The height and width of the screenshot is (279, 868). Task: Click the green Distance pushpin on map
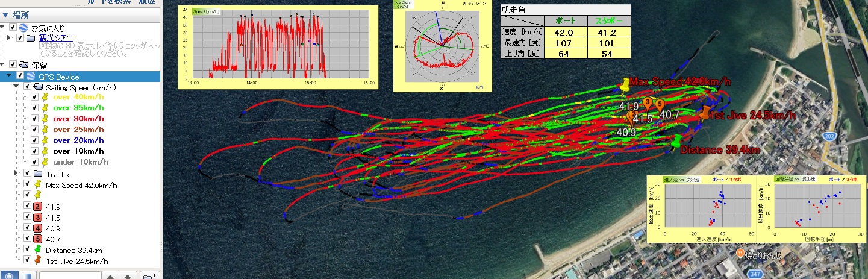[x=676, y=142]
